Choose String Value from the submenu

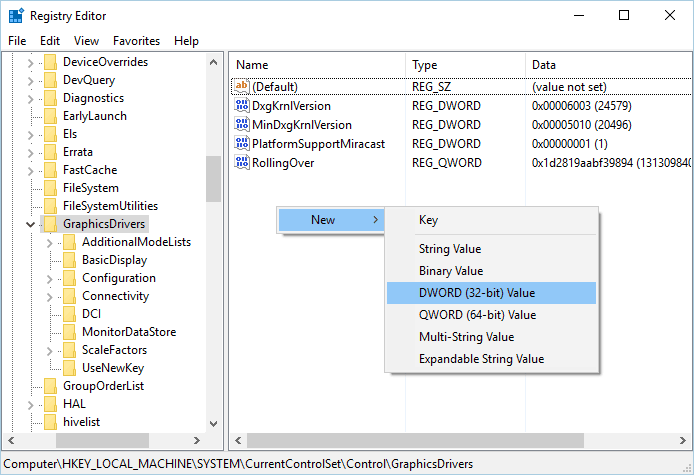tap(491, 249)
